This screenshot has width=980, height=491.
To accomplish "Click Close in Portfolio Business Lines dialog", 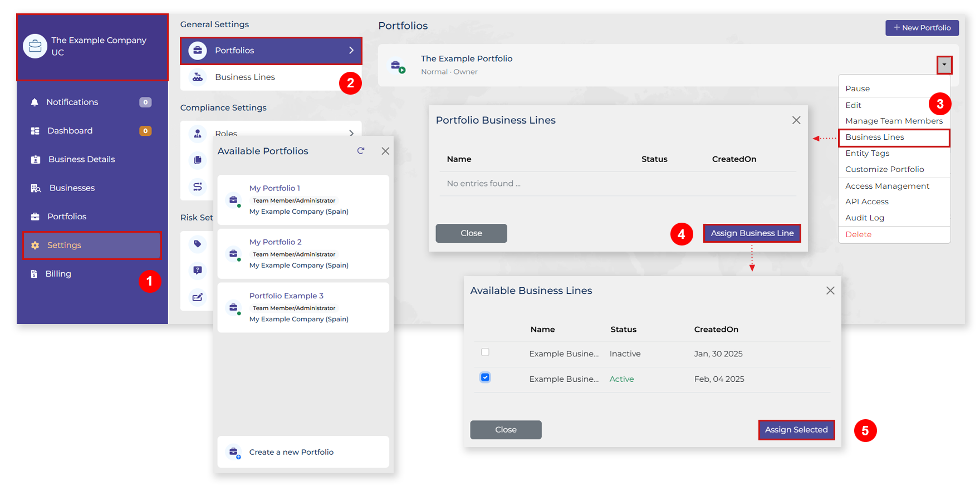I will (x=471, y=233).
